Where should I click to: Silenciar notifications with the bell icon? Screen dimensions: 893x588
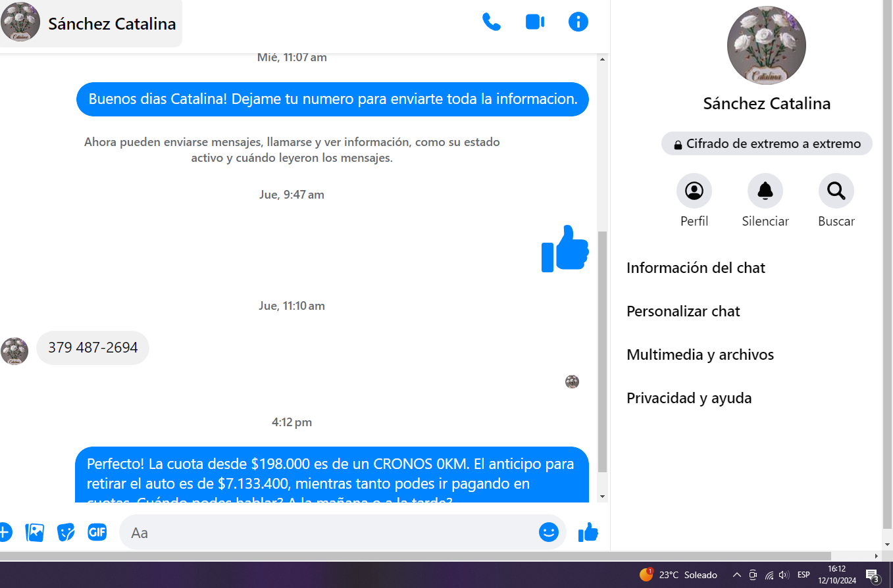765,191
